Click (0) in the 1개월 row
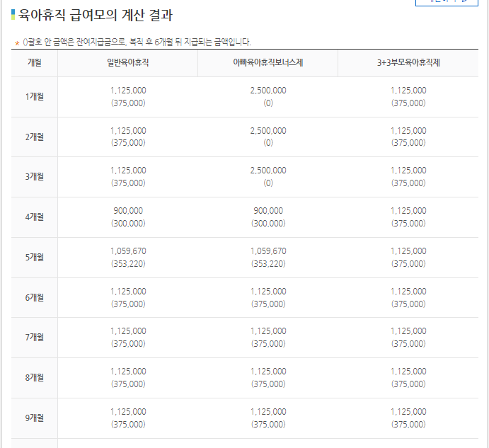 pyautogui.click(x=268, y=103)
